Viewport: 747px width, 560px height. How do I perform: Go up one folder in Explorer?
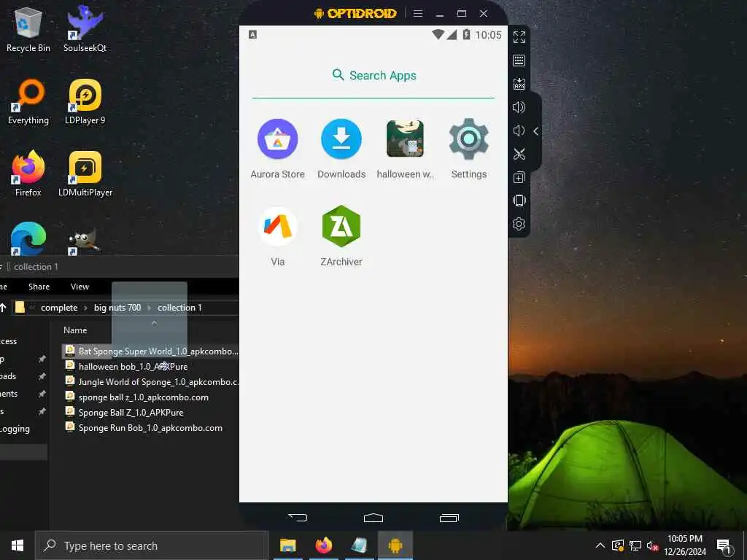tap(4, 308)
